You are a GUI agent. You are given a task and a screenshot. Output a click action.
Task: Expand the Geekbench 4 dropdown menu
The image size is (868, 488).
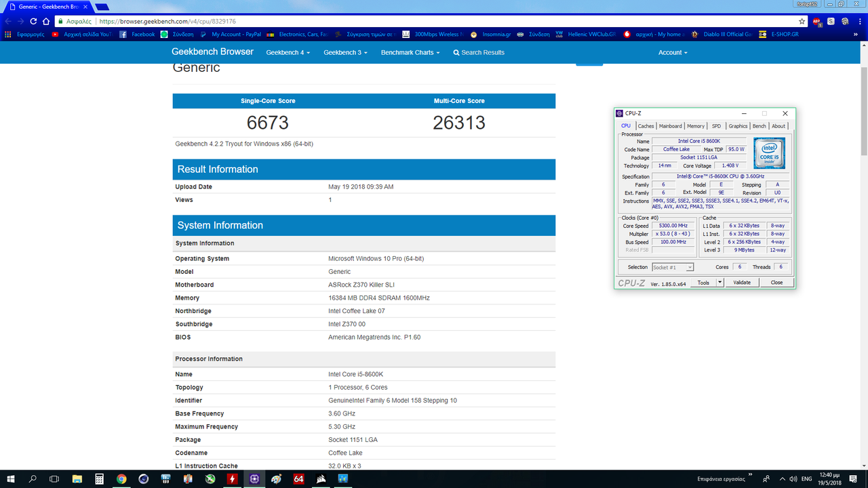coord(288,52)
